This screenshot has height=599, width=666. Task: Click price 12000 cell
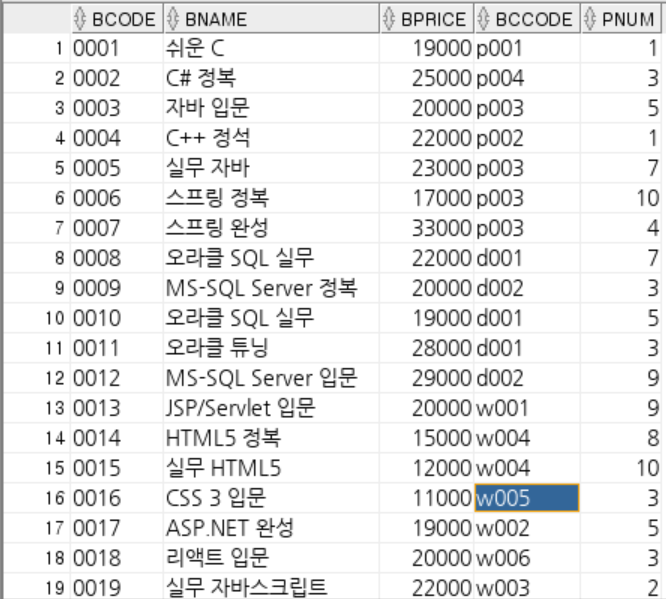(427, 468)
